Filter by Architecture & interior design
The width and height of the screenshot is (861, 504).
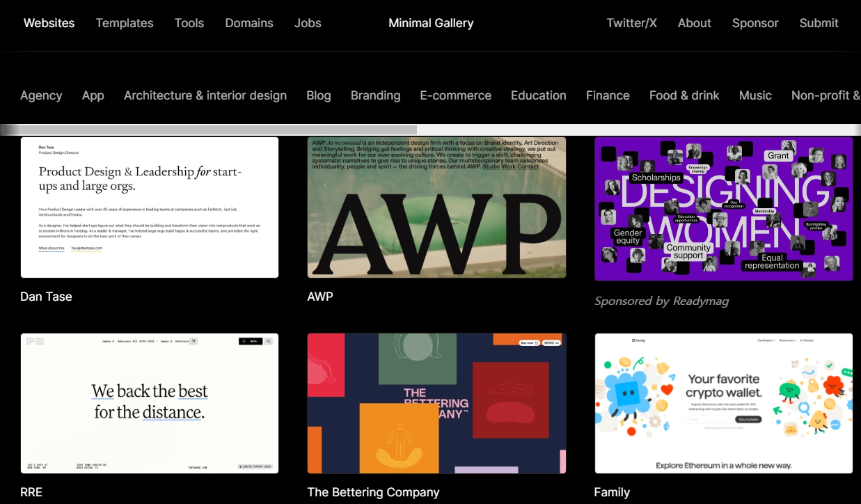click(x=205, y=95)
